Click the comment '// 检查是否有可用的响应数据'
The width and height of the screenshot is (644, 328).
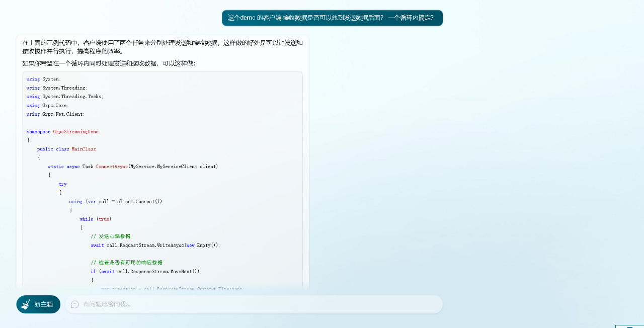[126, 263]
